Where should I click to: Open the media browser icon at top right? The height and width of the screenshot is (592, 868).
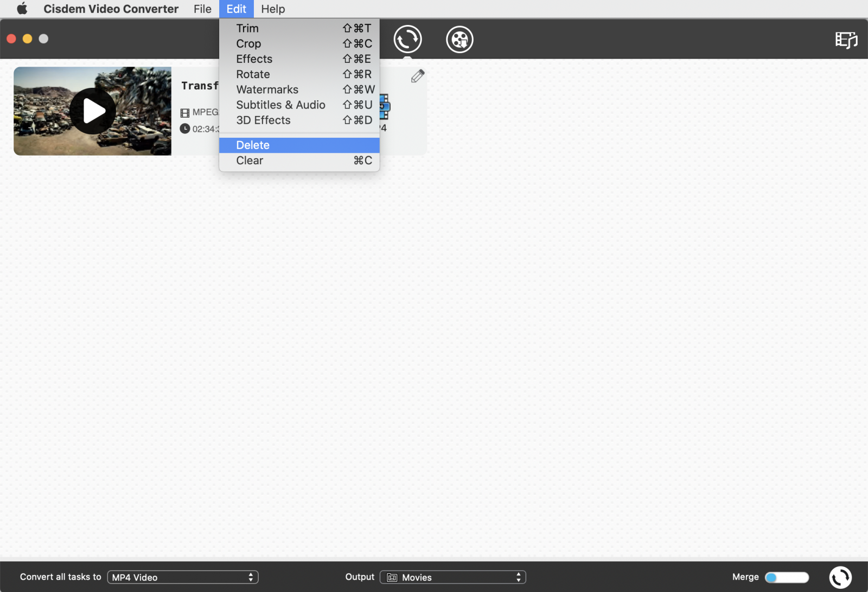click(x=846, y=40)
